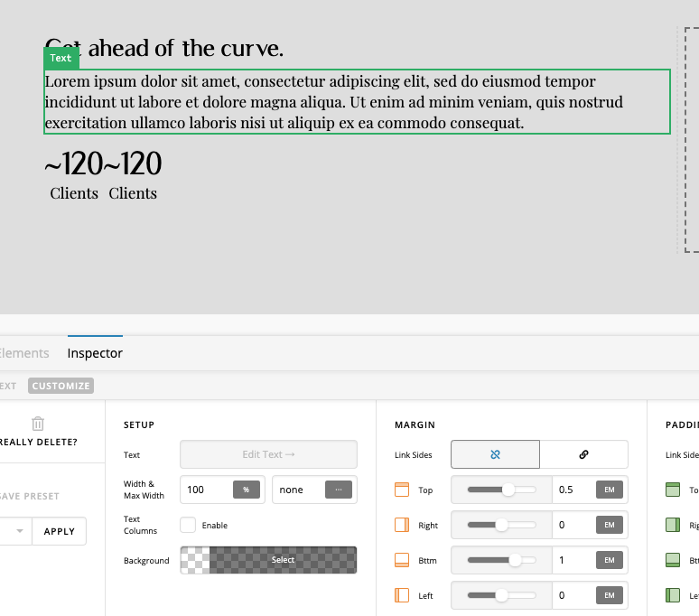Click the Width value input field
Viewport: 699px width, 616px height.
click(207, 490)
